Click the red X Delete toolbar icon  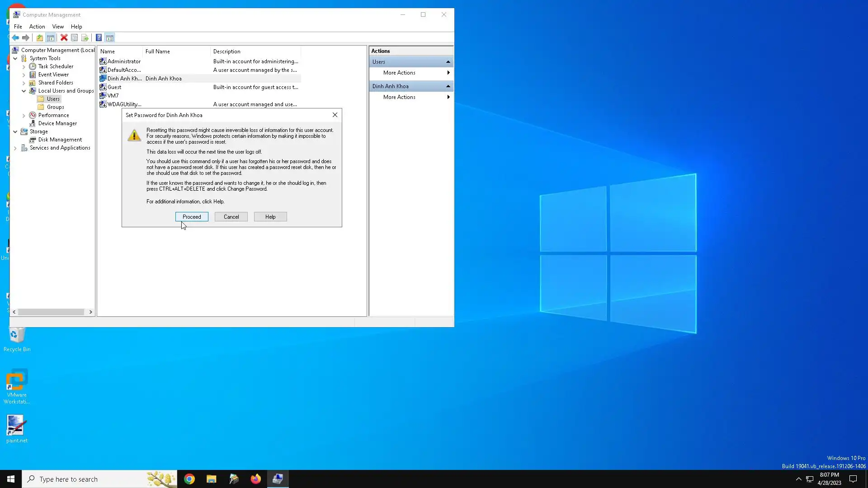(64, 38)
